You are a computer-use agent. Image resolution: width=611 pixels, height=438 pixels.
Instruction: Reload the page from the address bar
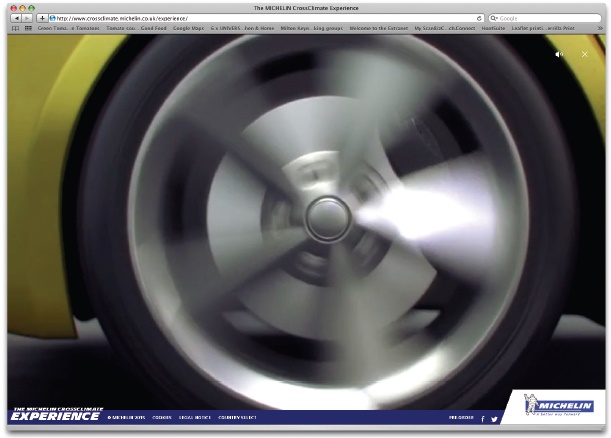[479, 18]
